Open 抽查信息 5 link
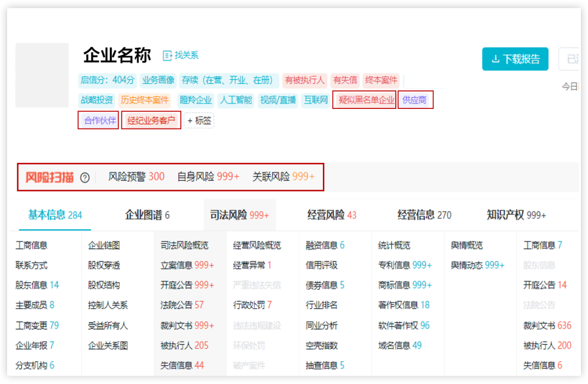The height and width of the screenshot is (384, 588). (325, 365)
